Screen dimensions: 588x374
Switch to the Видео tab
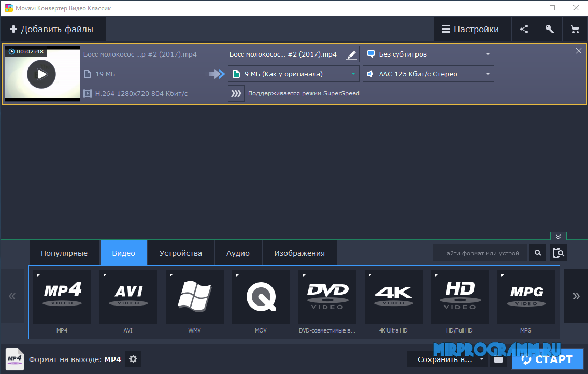123,253
